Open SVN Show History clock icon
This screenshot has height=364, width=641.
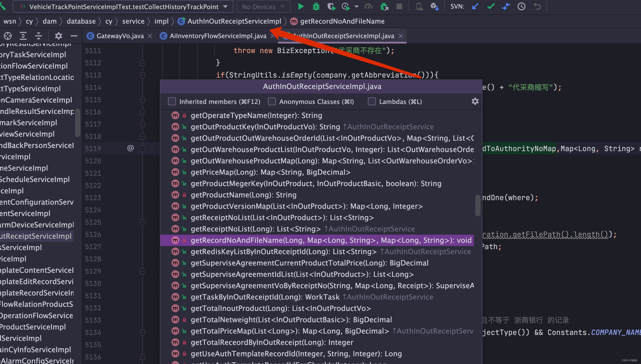521,7
